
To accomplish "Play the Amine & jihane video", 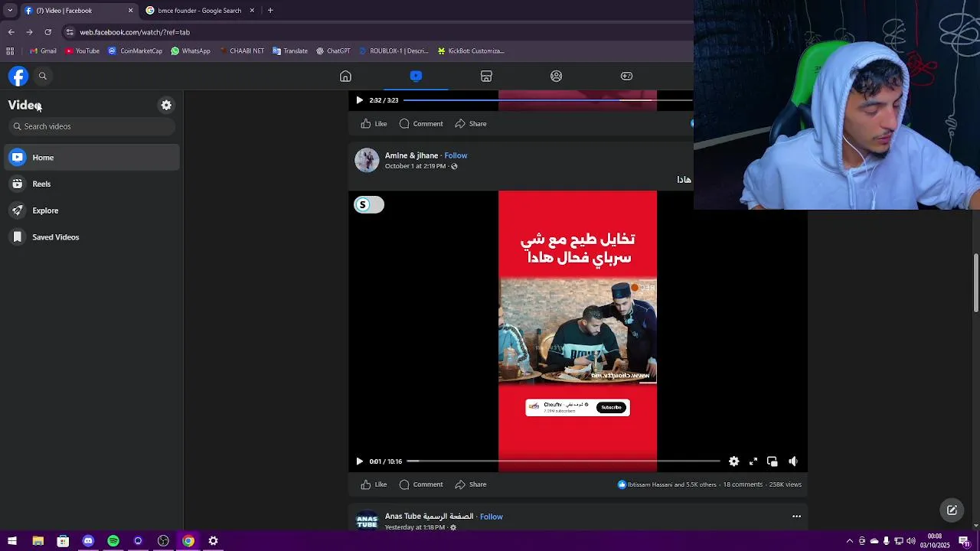I will coord(359,461).
